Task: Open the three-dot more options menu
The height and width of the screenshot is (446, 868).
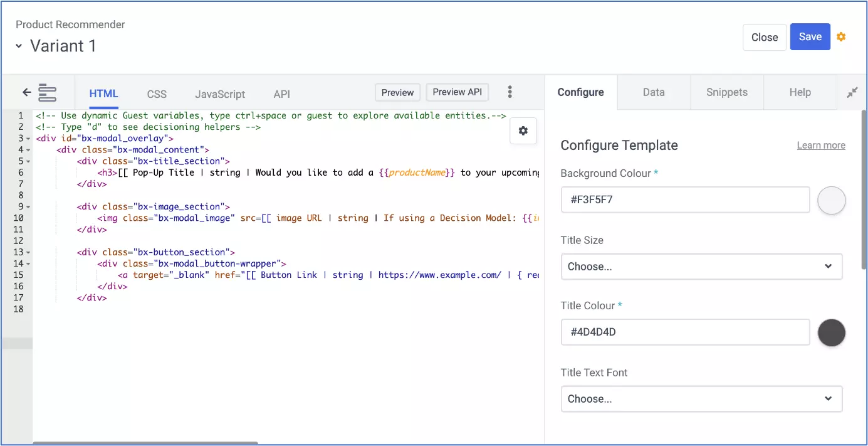Action: pos(510,92)
